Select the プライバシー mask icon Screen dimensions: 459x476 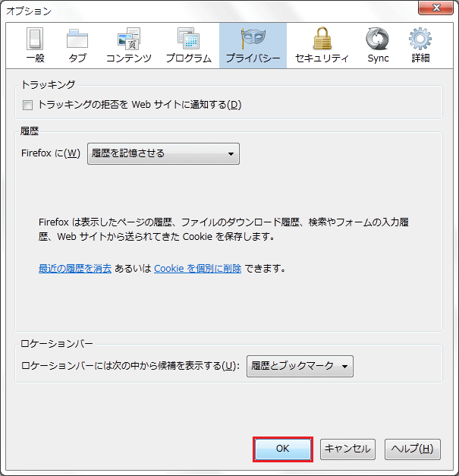[253, 46]
